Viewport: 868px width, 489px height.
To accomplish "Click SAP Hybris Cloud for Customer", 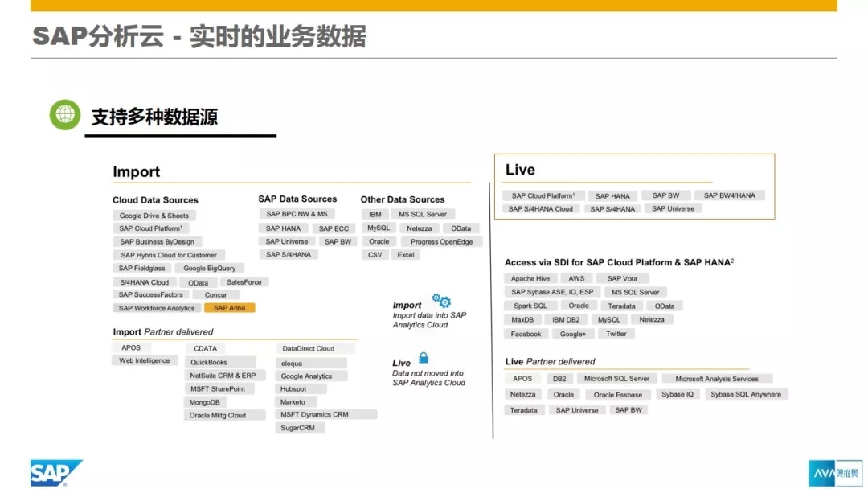I will [x=169, y=255].
